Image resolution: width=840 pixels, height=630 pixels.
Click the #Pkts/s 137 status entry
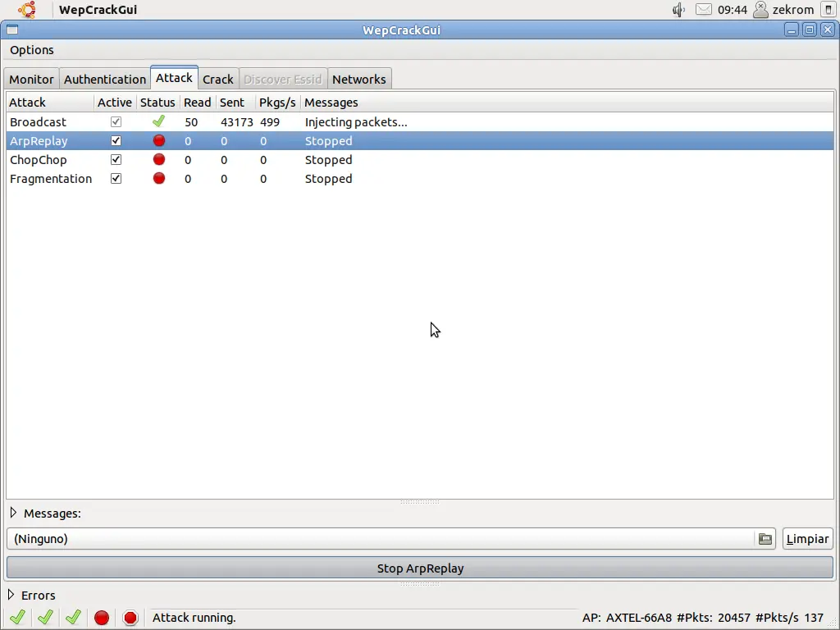click(x=790, y=618)
